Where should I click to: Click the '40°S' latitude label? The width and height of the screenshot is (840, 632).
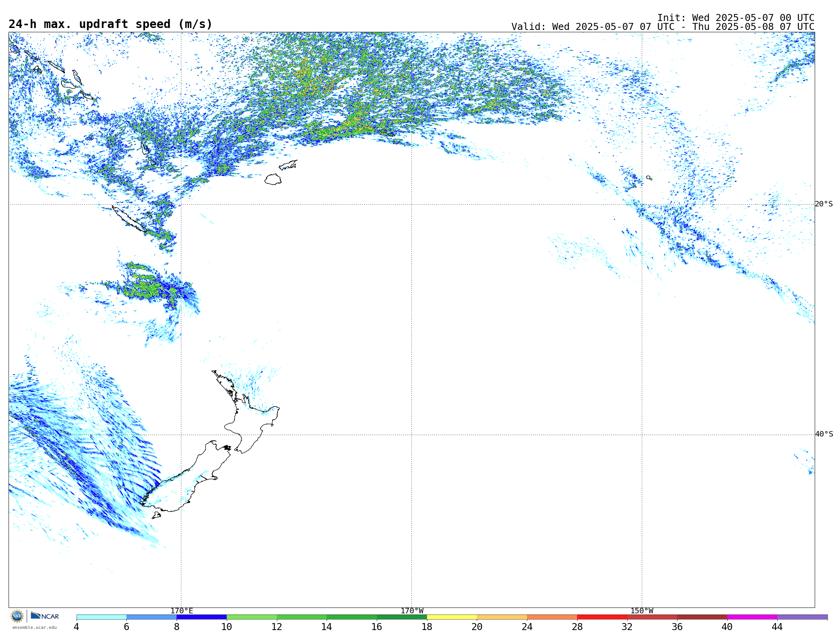824,434
